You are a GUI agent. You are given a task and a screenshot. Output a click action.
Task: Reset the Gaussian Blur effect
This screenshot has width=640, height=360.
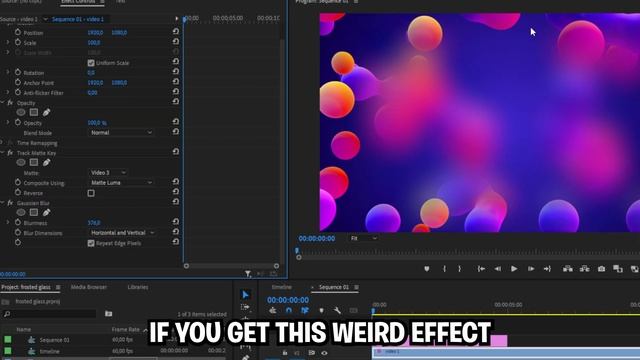tap(176, 202)
